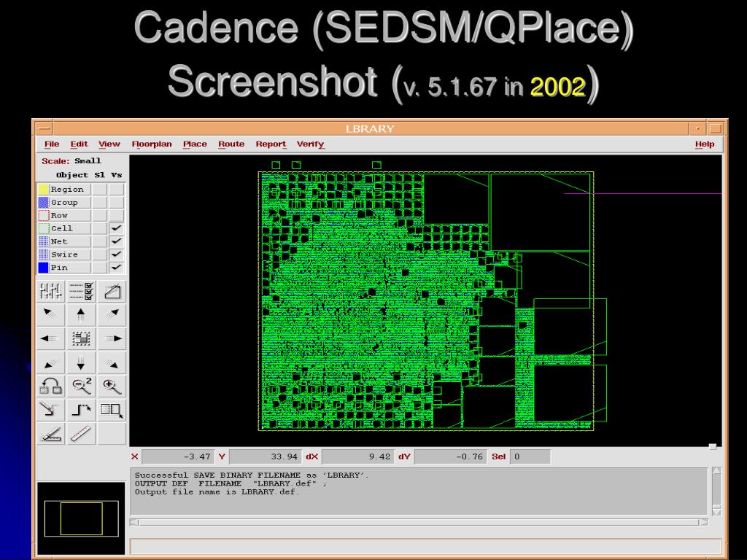Open the View menu
The height and width of the screenshot is (560, 747).
[109, 144]
